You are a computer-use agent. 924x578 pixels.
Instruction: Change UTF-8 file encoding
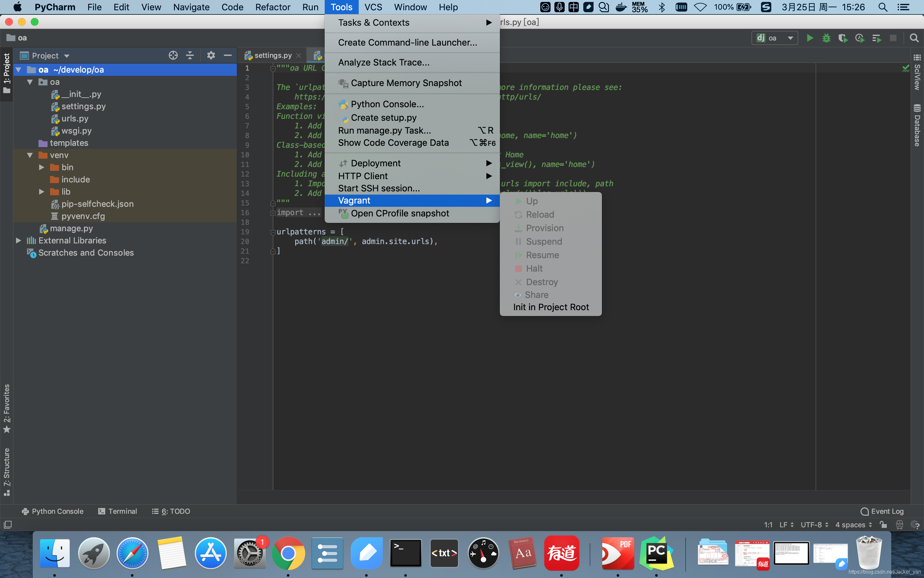(x=814, y=524)
